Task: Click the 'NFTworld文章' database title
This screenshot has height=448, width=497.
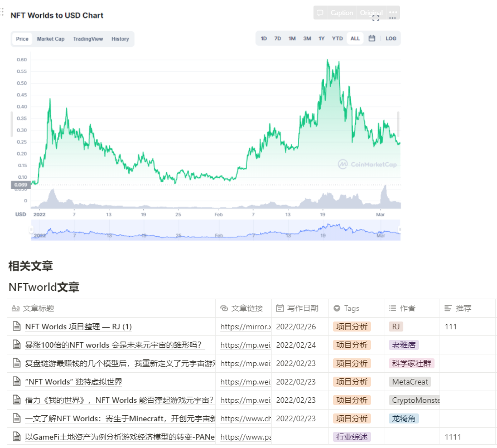Action: coord(44,287)
